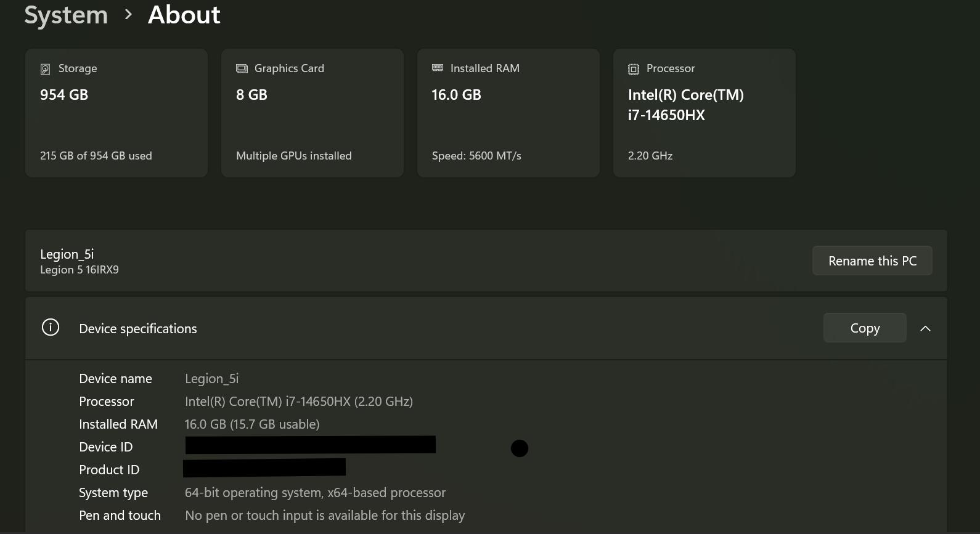Copy the device specifications
The width and height of the screenshot is (980, 534).
click(x=865, y=328)
